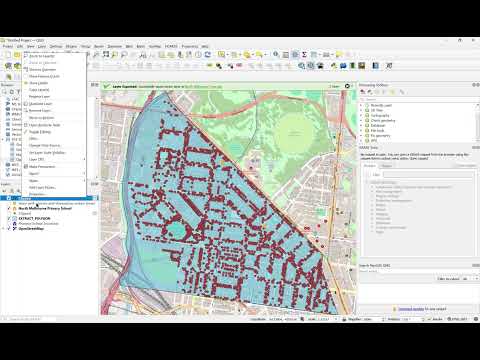This screenshot has width=480, height=360.
Task: Click the Browser panel filter icon
Action: coord(18,92)
